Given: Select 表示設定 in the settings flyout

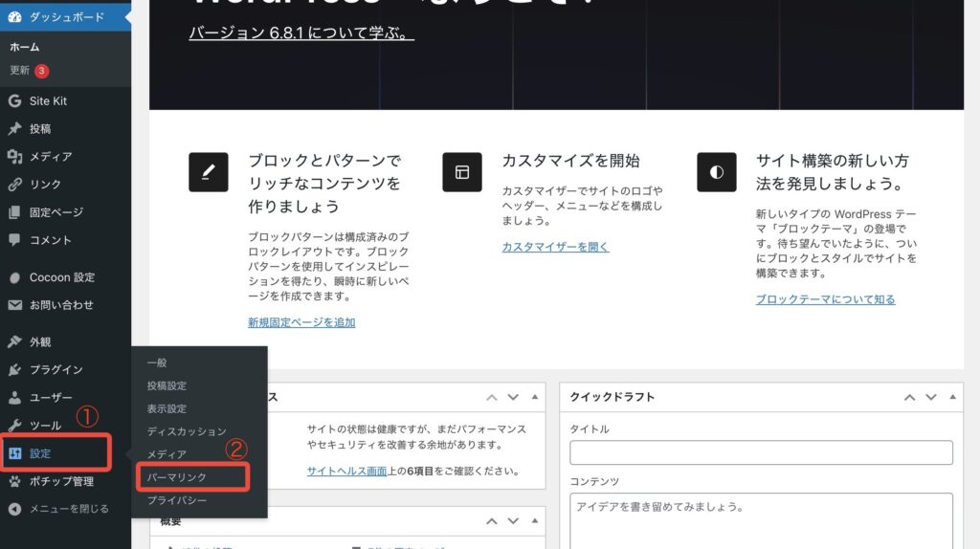Looking at the screenshot, I should point(167,408).
